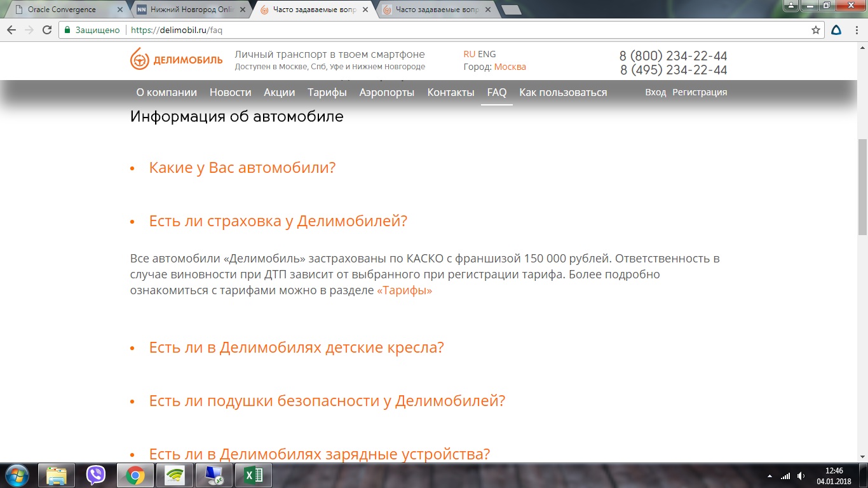
Task: Expand question about детские кресла
Action: 296,348
